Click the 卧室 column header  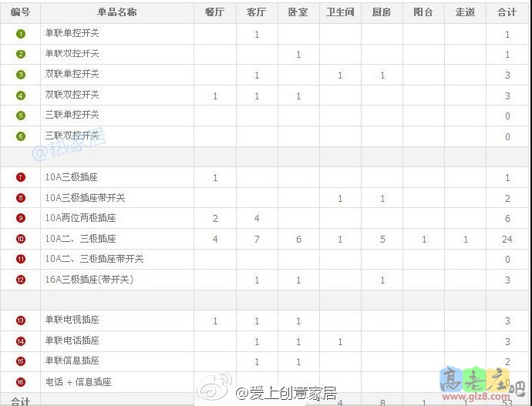point(298,12)
